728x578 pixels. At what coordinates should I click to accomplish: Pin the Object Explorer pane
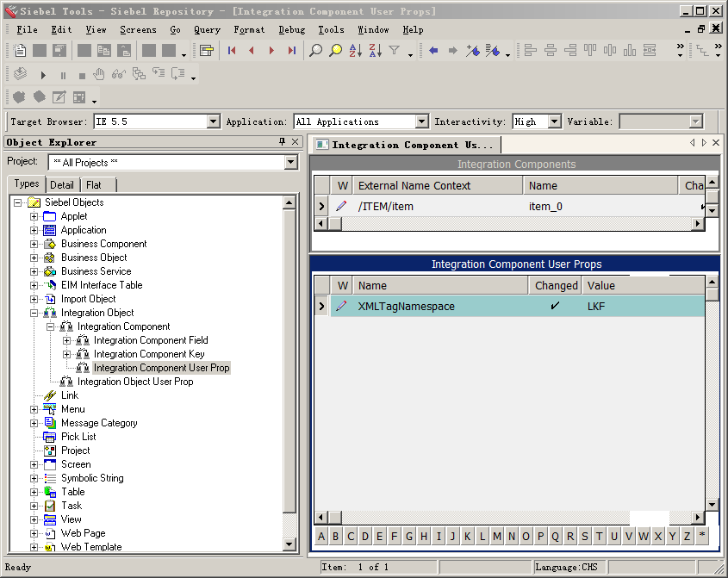click(282, 141)
